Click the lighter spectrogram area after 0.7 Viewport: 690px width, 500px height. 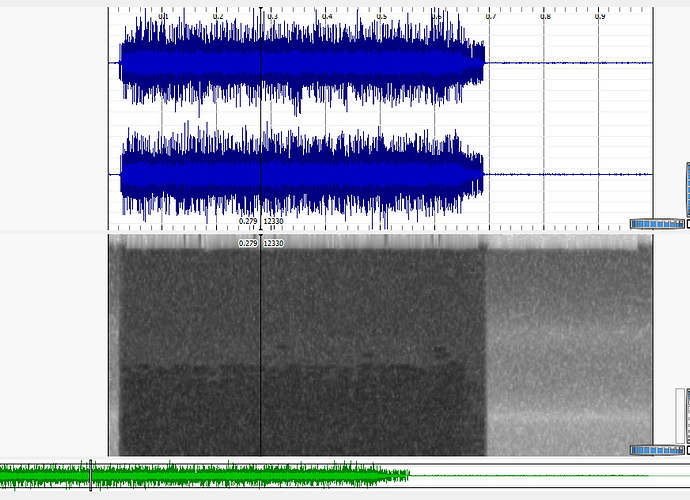(x=568, y=340)
